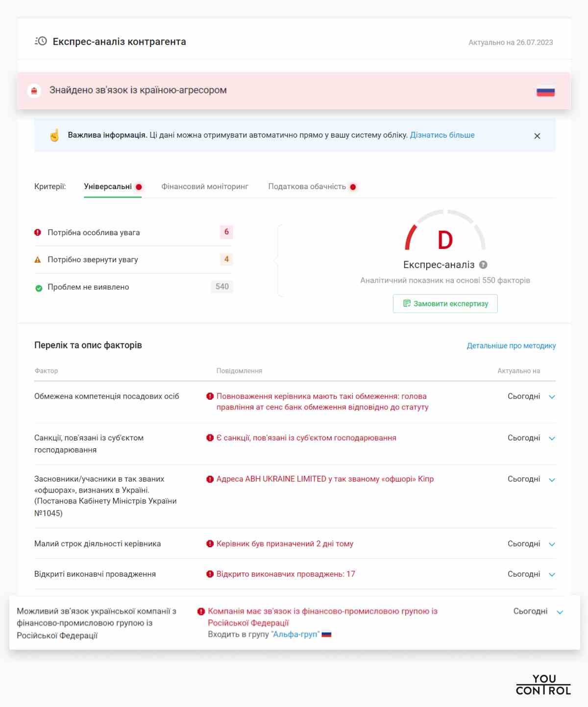Viewport: 588px width, 707px height.
Task: Click the flag icon next to Альфа-груп
Action: 326,634
